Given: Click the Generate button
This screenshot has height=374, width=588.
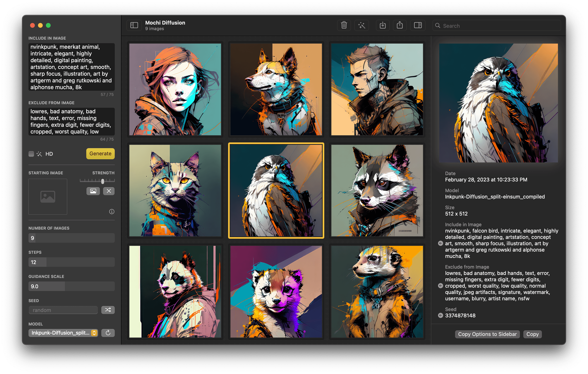Looking at the screenshot, I should [100, 154].
